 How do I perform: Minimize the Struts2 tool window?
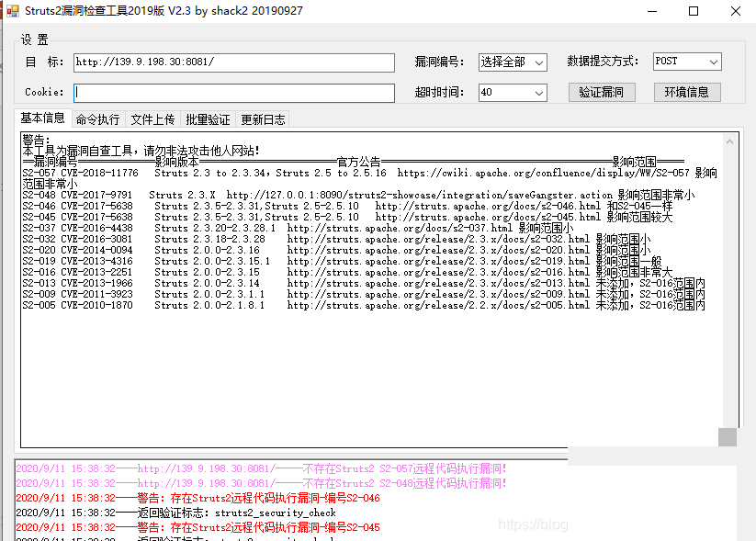652,11
